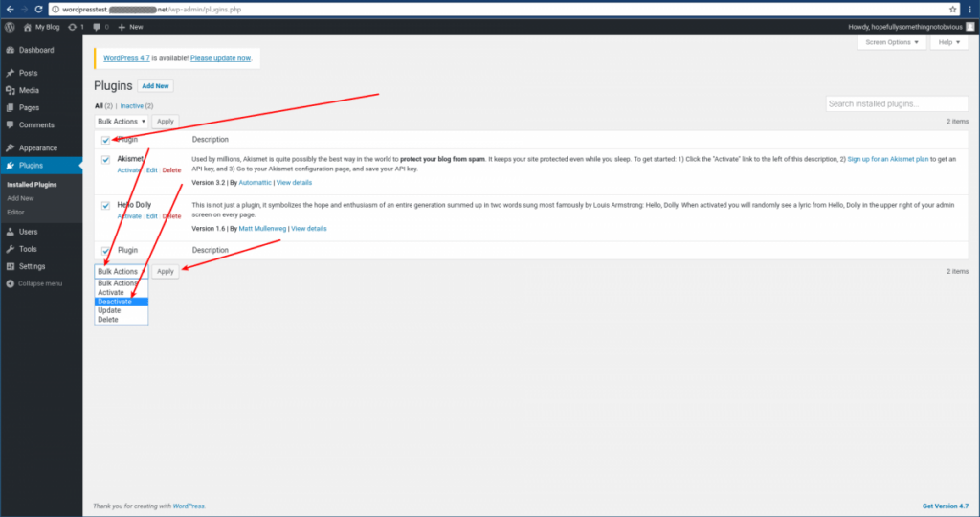Select Activate in the dropdown list

pyautogui.click(x=122, y=293)
